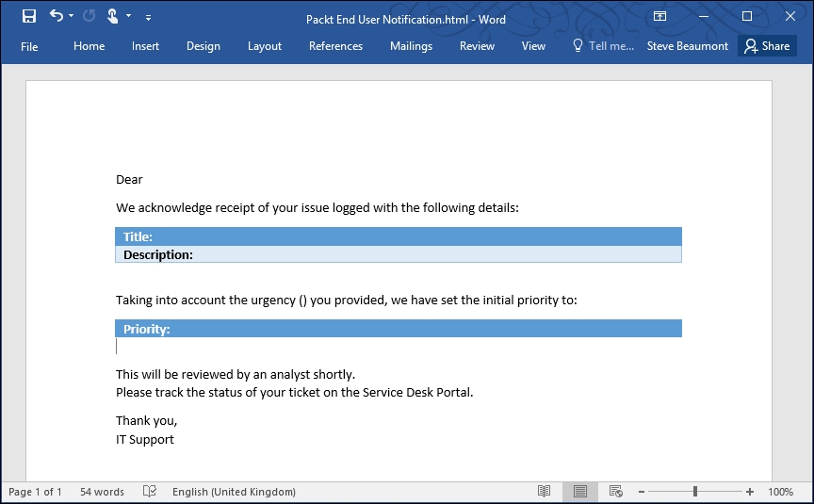Open the Touch/Mouse Mode dropdown arrow
The width and height of the screenshot is (814, 504).
pos(128,17)
